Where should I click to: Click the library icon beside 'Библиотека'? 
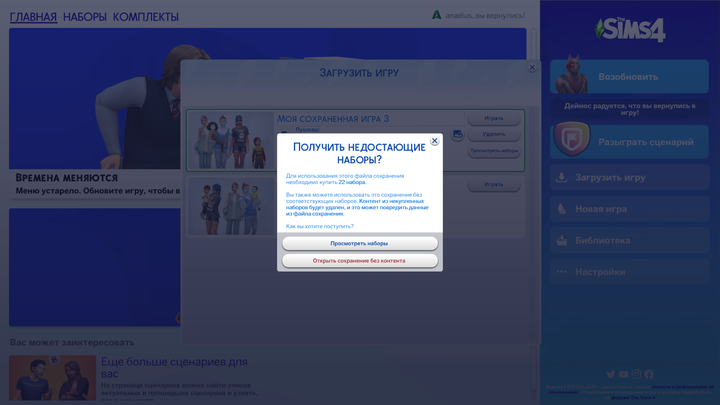click(x=562, y=240)
